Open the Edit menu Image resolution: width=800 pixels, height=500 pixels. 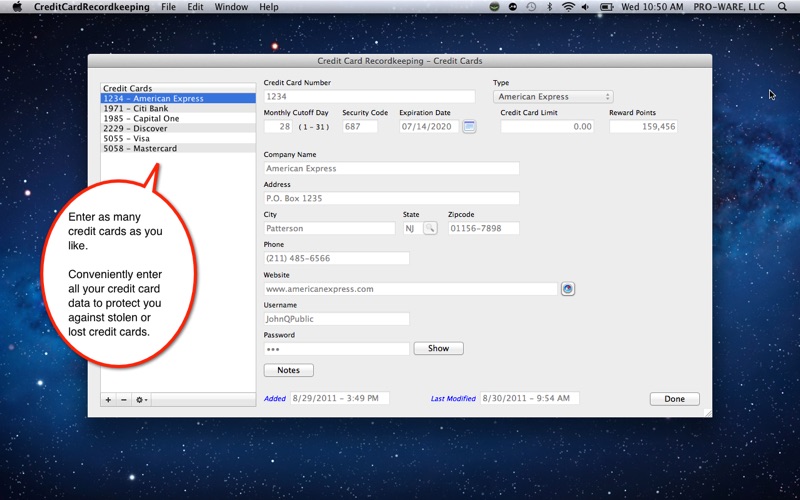pyautogui.click(x=195, y=7)
